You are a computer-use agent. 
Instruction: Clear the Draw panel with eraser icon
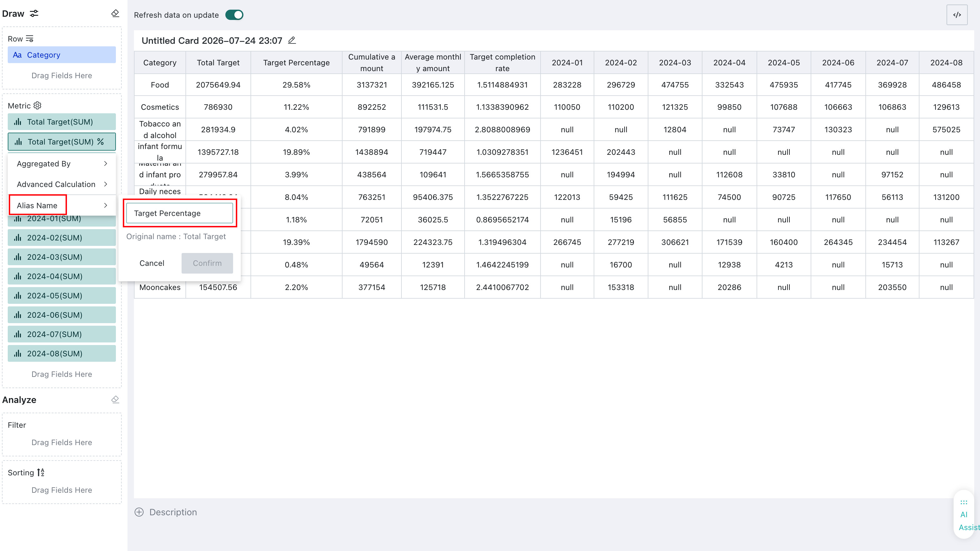tap(115, 14)
